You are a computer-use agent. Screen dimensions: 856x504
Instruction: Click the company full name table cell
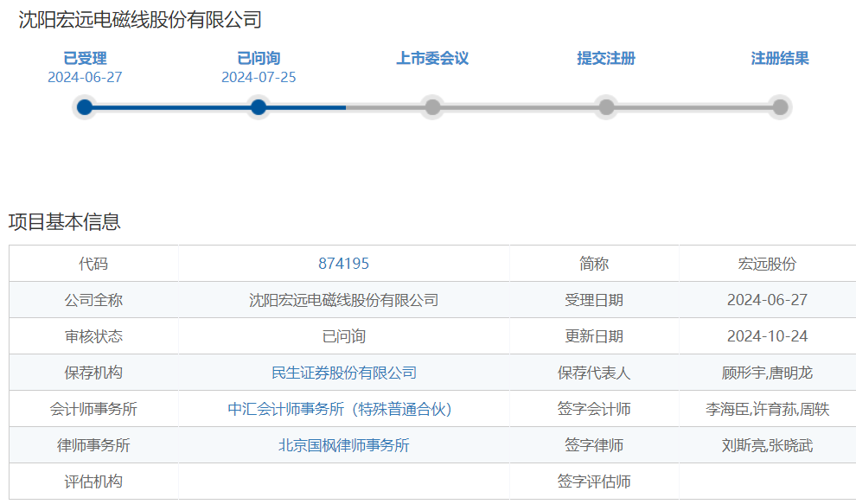click(x=344, y=300)
